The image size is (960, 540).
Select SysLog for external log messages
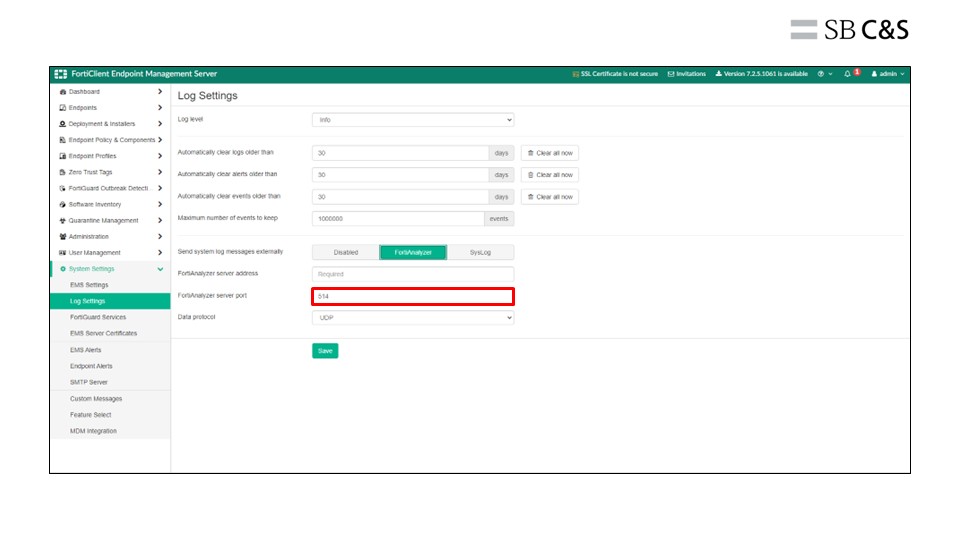pyautogui.click(x=481, y=252)
